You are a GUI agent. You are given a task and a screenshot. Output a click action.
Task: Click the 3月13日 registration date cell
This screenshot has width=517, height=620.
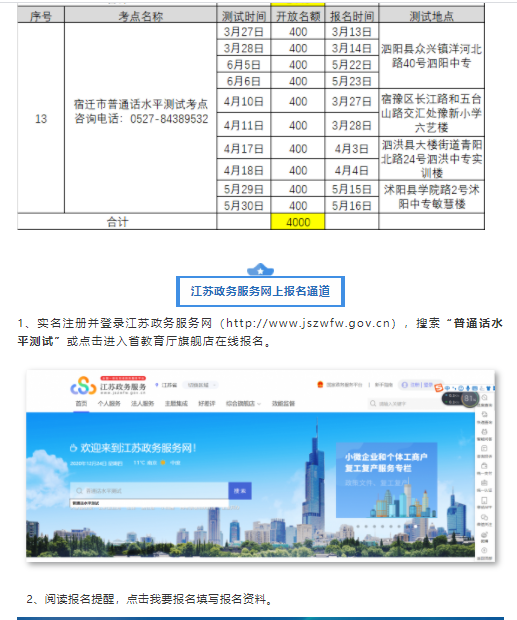pyautogui.click(x=351, y=31)
